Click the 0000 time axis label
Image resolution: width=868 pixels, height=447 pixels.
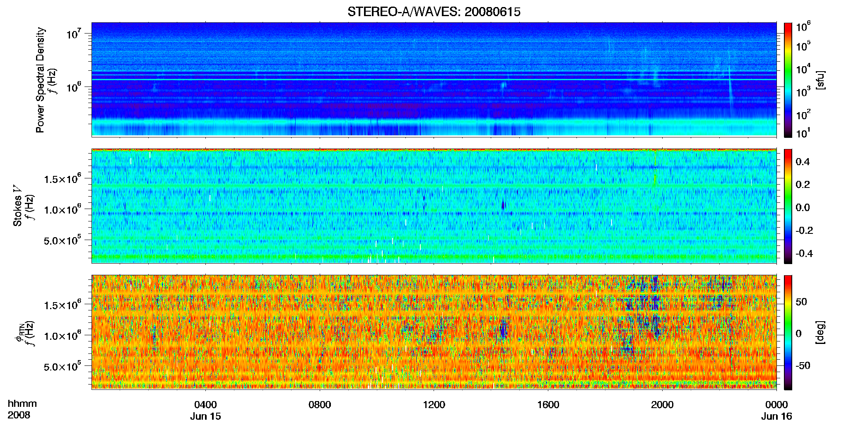(x=776, y=405)
